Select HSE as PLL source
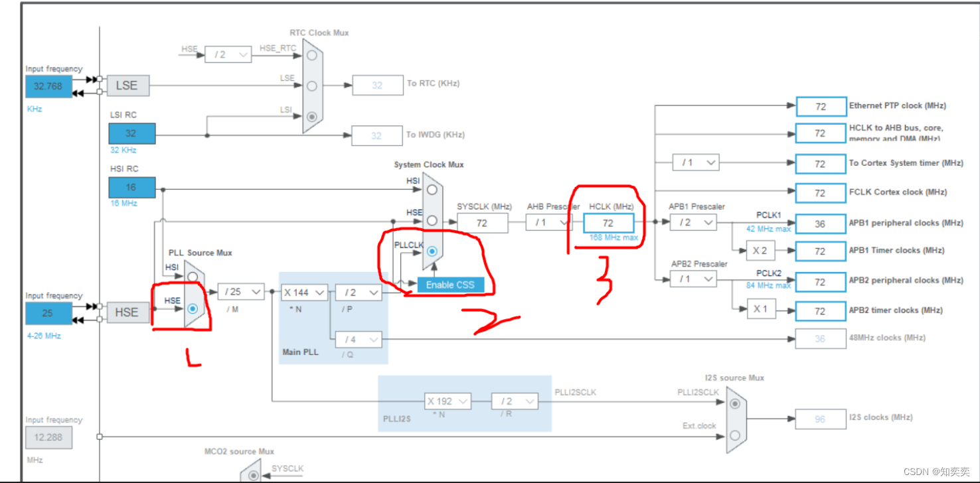The image size is (980, 483). 193,309
